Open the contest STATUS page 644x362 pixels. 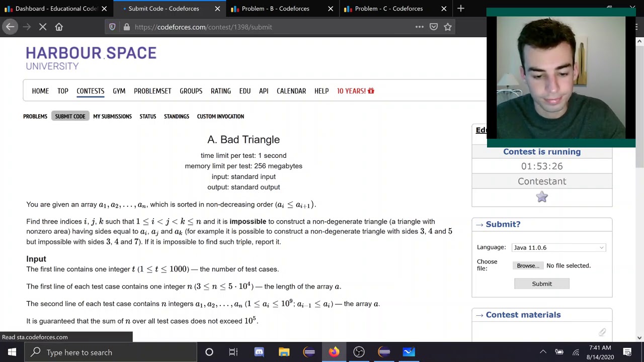click(x=148, y=116)
